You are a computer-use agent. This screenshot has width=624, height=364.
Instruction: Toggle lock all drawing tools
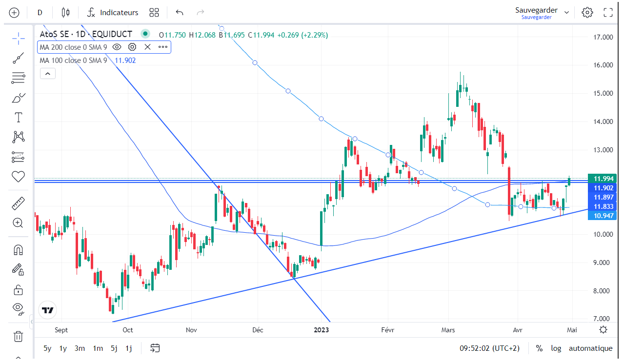pos(18,290)
